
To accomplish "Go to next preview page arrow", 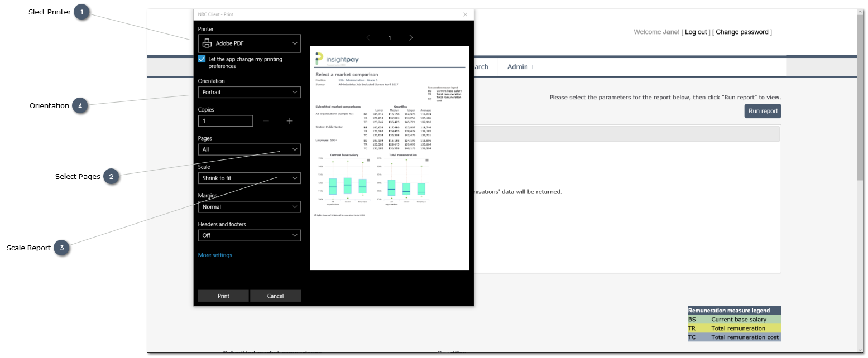I will tap(411, 38).
